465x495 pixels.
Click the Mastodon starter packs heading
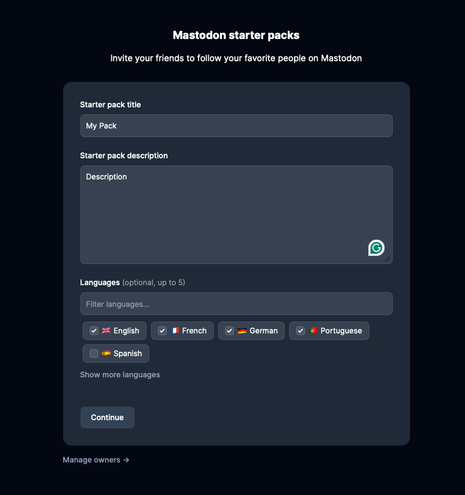[x=236, y=35]
